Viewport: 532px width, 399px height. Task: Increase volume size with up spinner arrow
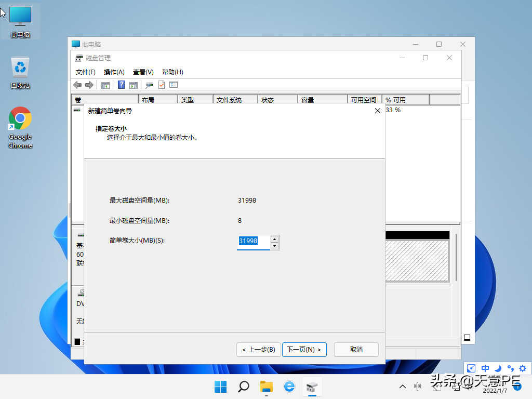click(x=275, y=239)
